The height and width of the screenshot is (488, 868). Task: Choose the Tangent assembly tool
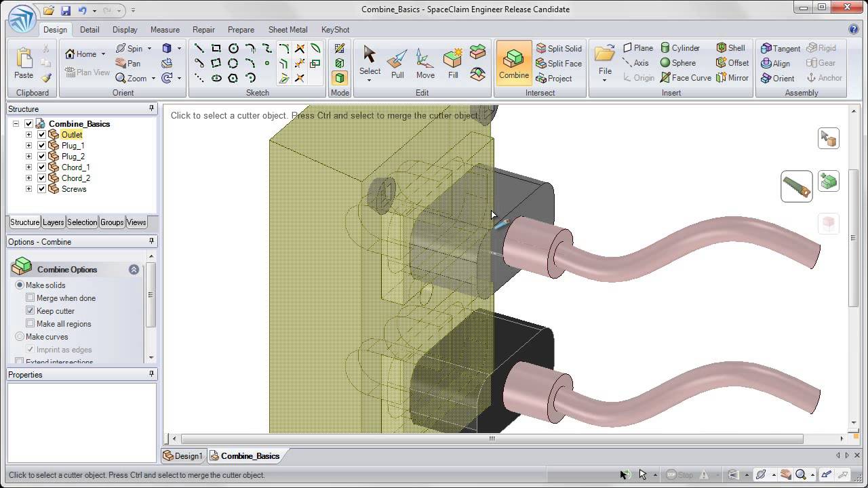(x=781, y=48)
